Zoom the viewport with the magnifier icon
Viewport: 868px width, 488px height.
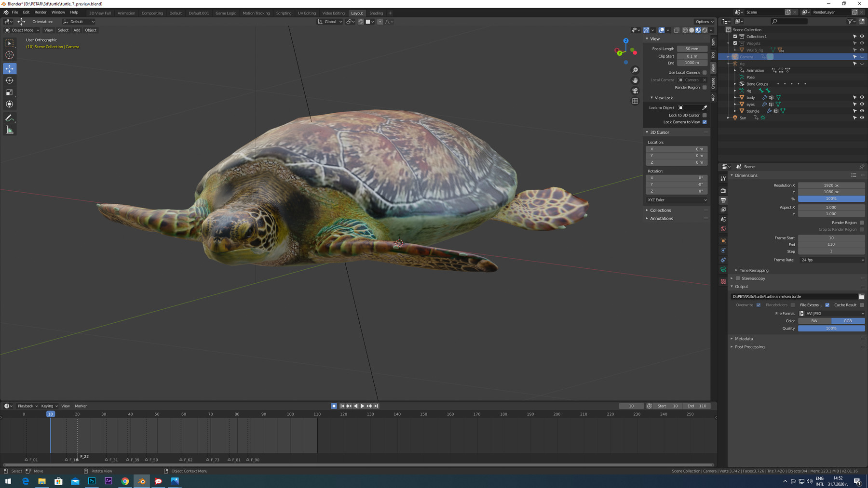click(x=635, y=69)
